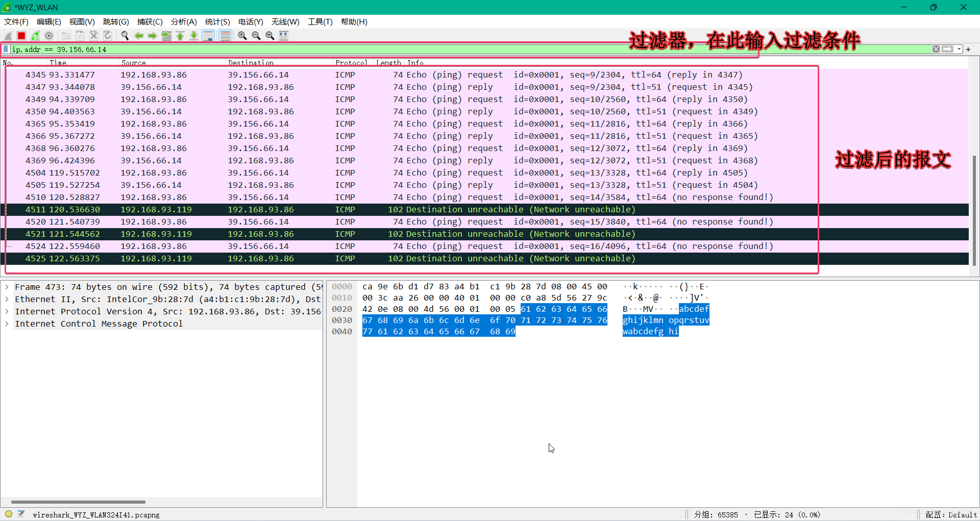Zoom out the main window text

click(x=256, y=36)
